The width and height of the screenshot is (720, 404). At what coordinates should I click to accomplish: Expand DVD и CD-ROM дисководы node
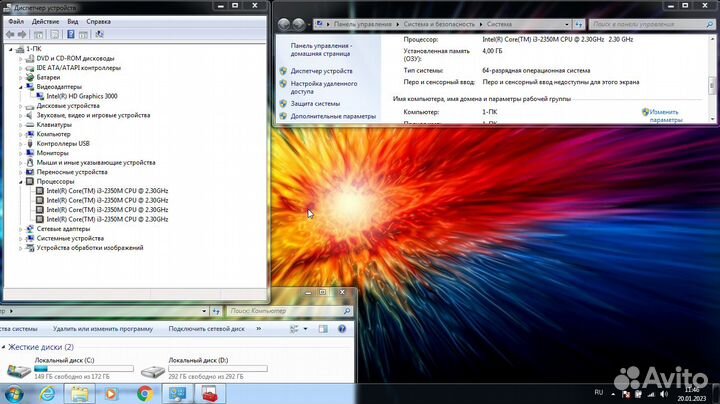tap(21, 59)
